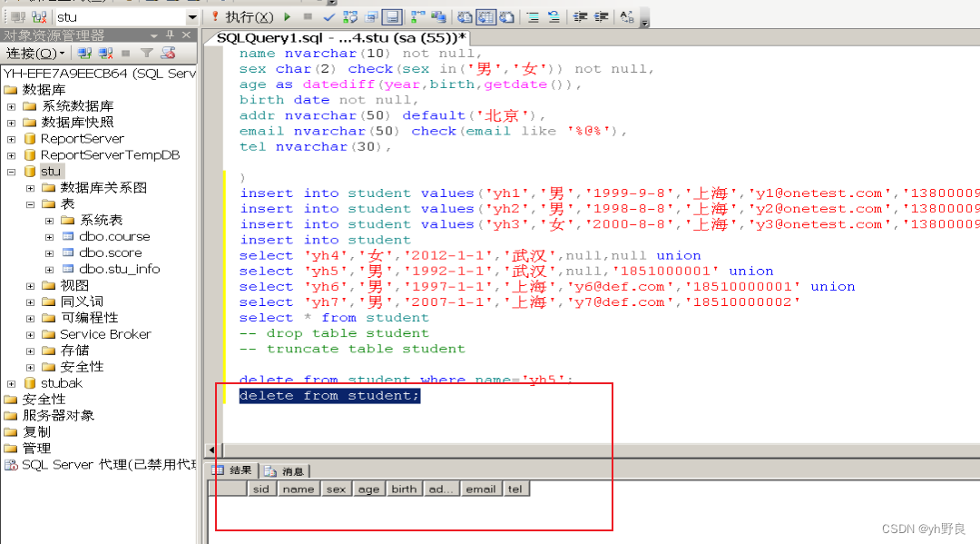Cancel executing query with the stop icon
This screenshot has width=980, height=544.
[308, 17]
